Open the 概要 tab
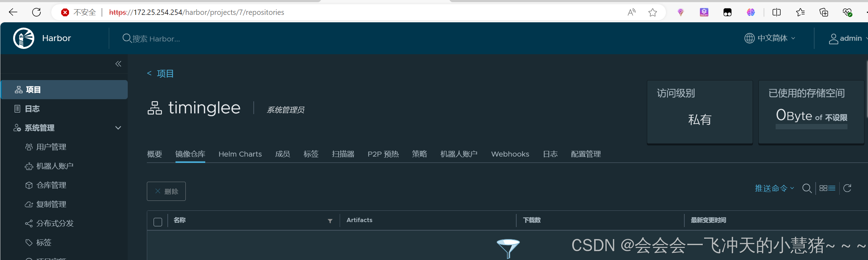Image resolution: width=868 pixels, height=260 pixels. [x=155, y=154]
